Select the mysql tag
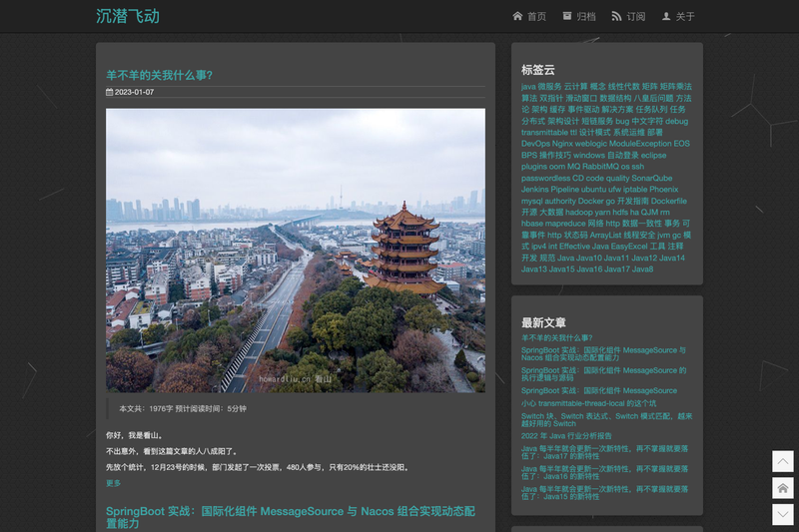 pos(531,201)
